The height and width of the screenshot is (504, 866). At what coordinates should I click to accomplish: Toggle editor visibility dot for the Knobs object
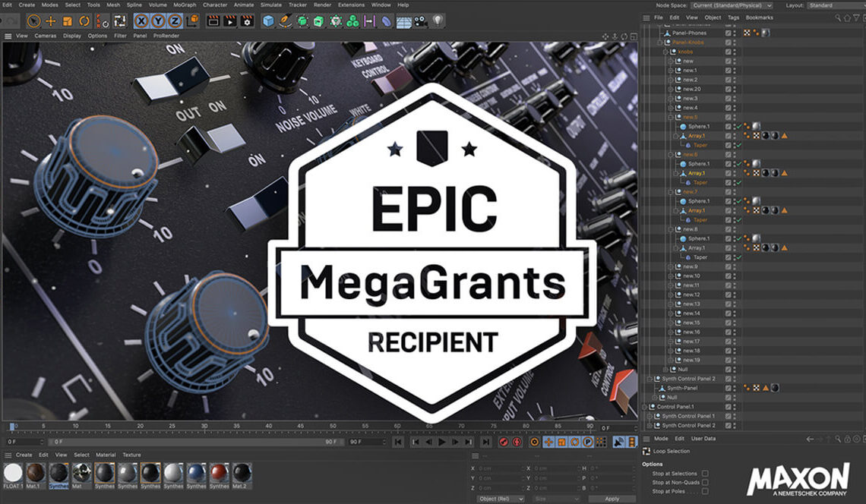pyautogui.click(x=734, y=51)
